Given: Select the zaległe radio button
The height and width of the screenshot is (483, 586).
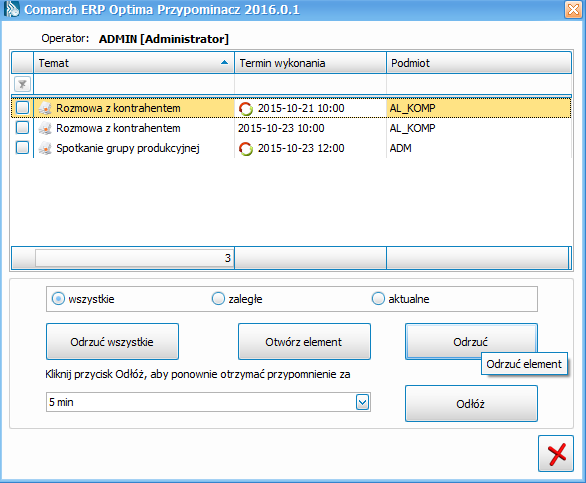Looking at the screenshot, I should pos(218,299).
